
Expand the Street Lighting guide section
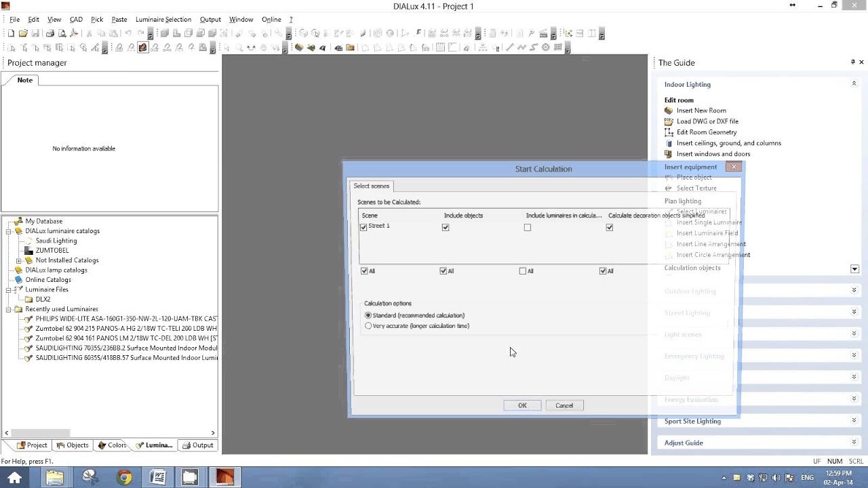coord(854,312)
